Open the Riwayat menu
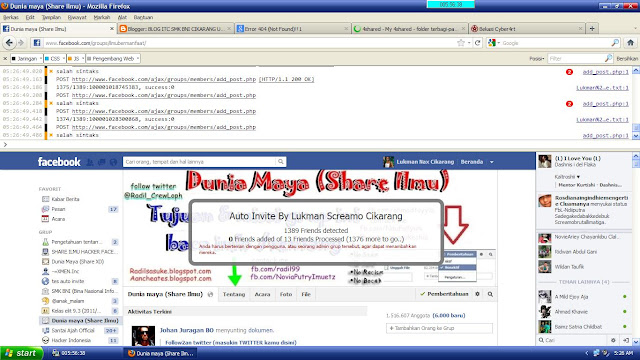 (x=77, y=17)
